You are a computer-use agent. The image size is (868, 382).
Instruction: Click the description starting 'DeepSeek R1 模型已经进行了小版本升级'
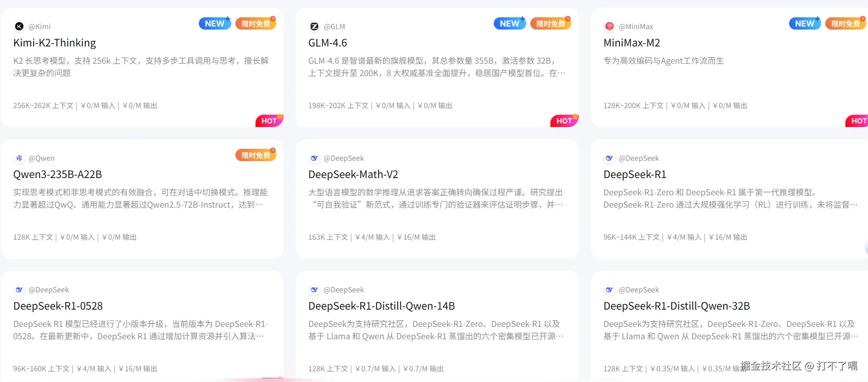pyautogui.click(x=140, y=330)
